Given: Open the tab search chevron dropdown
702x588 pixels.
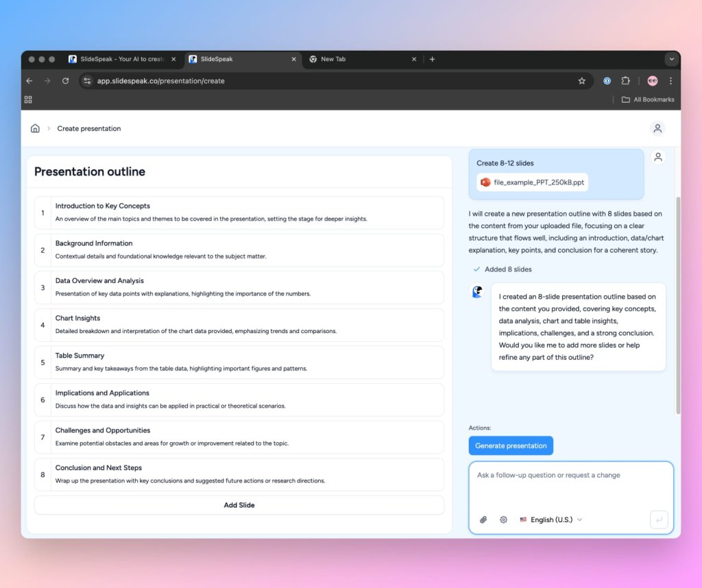Looking at the screenshot, I should (x=671, y=59).
